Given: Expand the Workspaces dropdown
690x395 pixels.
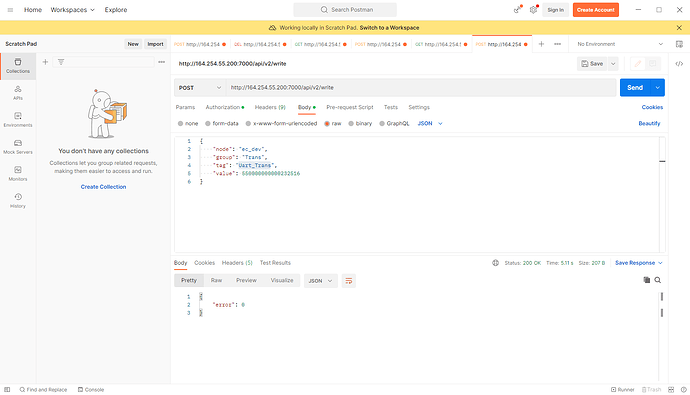Looking at the screenshot, I should coord(73,10).
